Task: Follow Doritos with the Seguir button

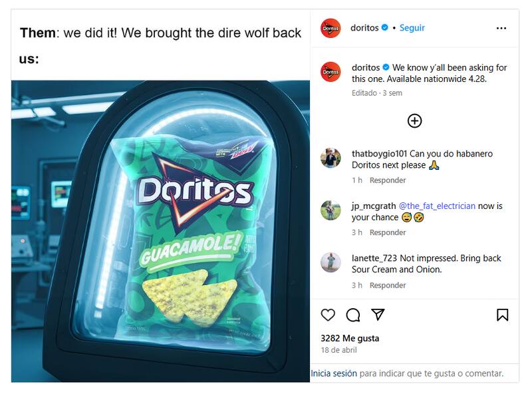Action: [x=412, y=28]
